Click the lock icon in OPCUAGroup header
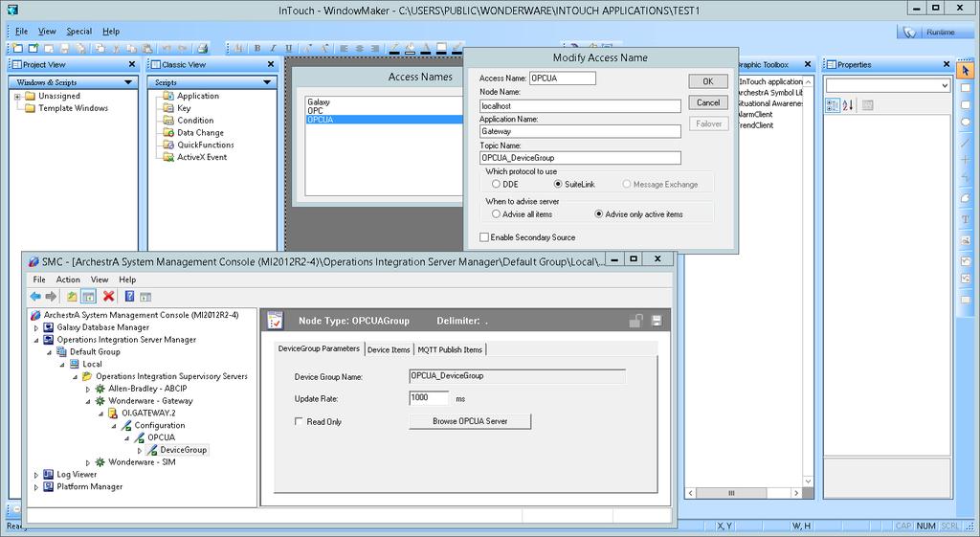This screenshot has height=537, width=980. [x=635, y=321]
